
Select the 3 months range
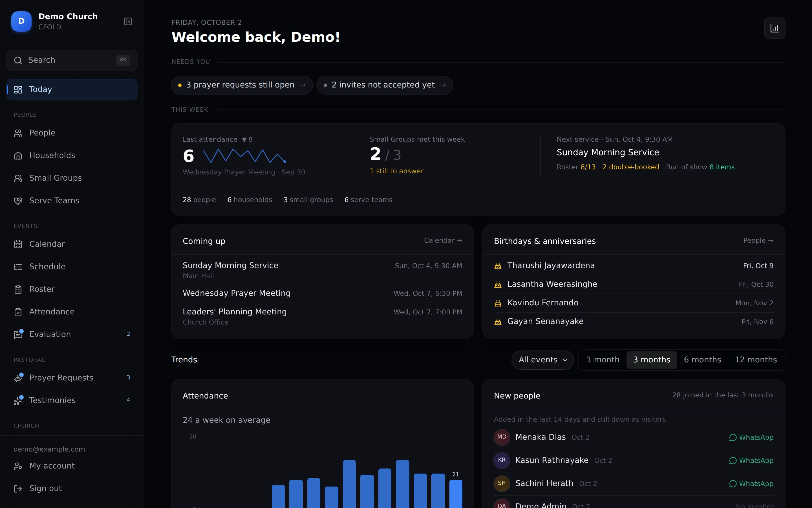pyautogui.click(x=652, y=360)
